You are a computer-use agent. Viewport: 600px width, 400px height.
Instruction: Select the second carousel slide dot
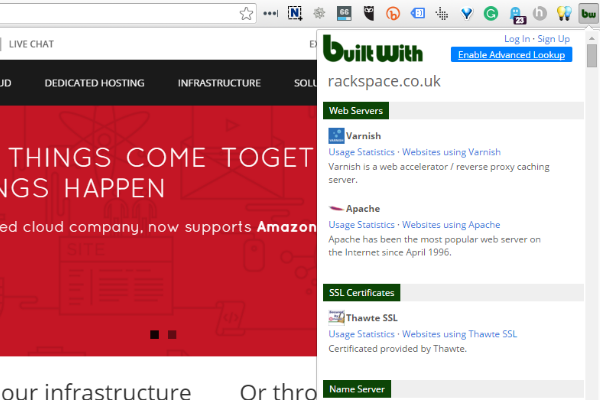172,335
